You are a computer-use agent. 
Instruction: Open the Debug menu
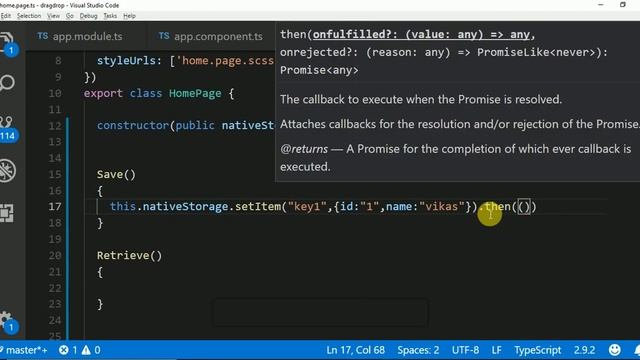coord(89,16)
